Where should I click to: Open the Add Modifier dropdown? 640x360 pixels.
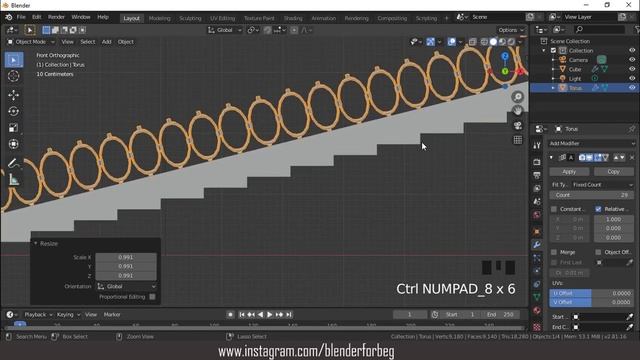click(591, 143)
